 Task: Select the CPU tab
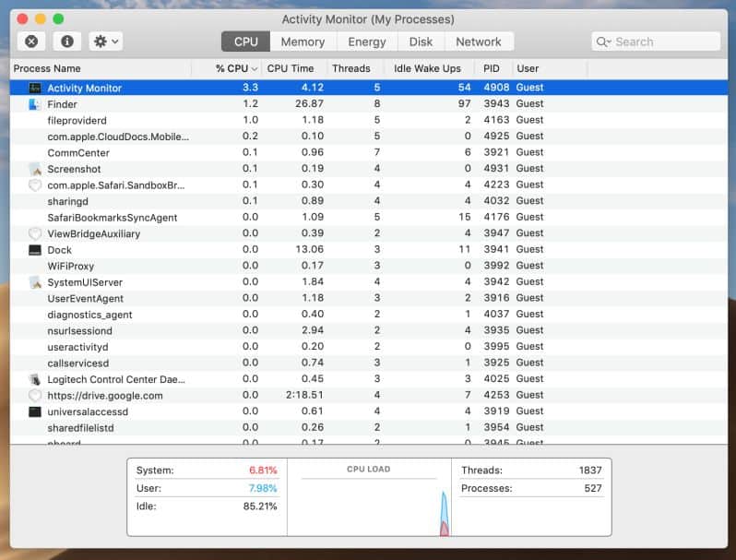pos(246,42)
